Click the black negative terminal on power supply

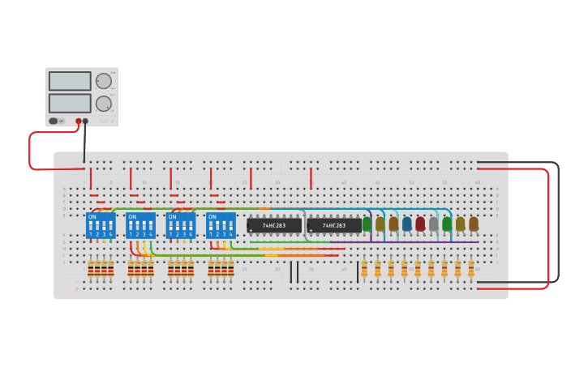85,122
